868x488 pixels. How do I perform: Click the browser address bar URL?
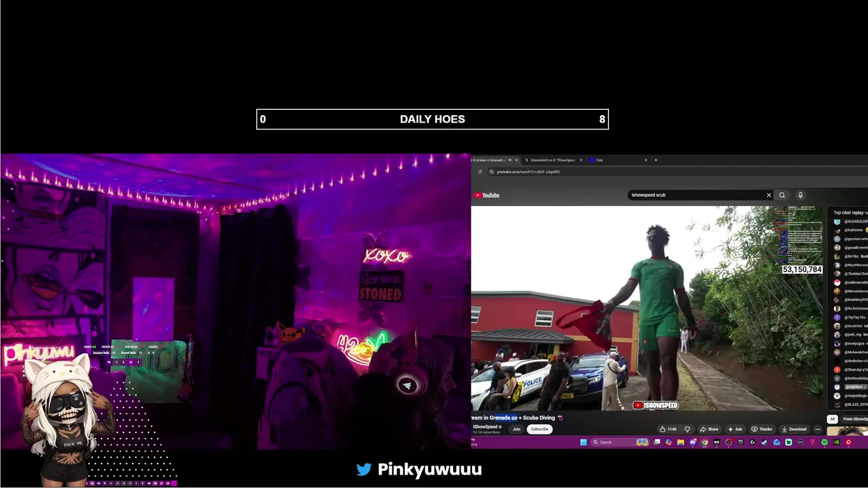coord(528,171)
